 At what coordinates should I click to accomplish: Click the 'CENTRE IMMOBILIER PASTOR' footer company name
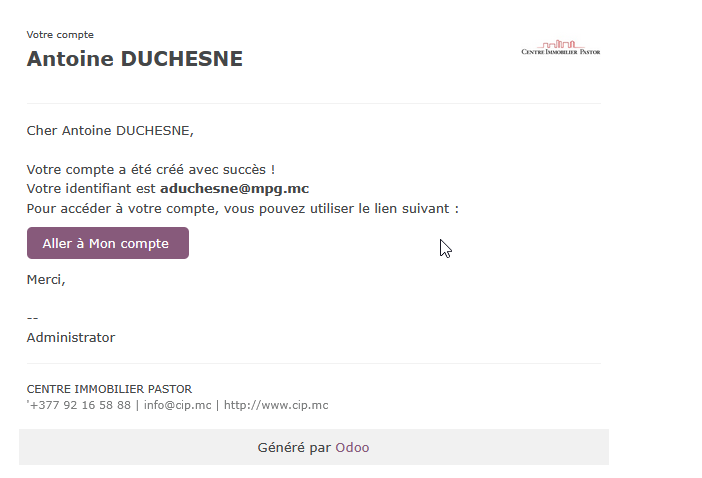tap(109, 389)
